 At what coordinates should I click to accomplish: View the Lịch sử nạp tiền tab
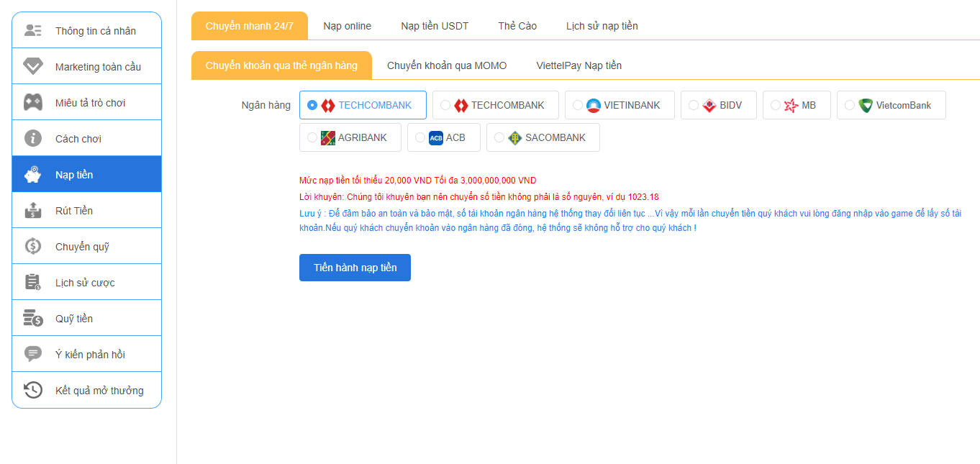tap(602, 26)
